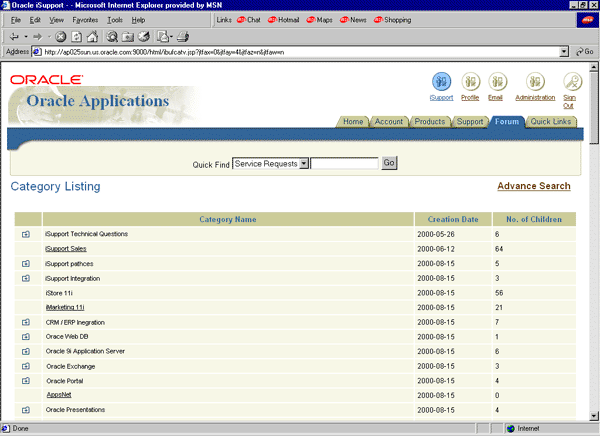This screenshot has height=436, width=600.
Task: Expand the Oracle Portal category row
Action: click(26, 381)
